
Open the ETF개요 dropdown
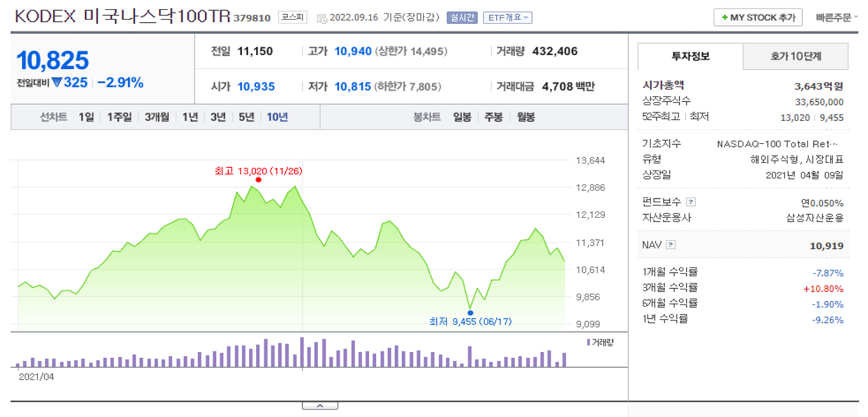[x=508, y=18]
